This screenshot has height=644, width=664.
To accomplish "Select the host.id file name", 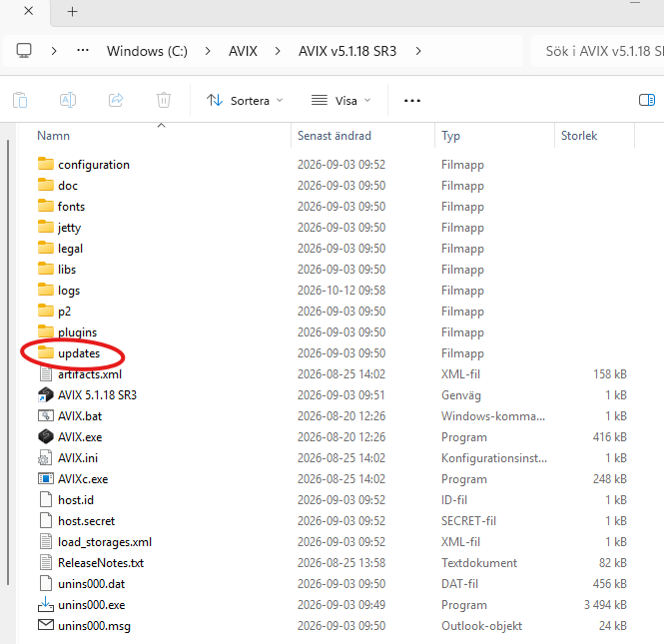I will (x=76, y=499).
